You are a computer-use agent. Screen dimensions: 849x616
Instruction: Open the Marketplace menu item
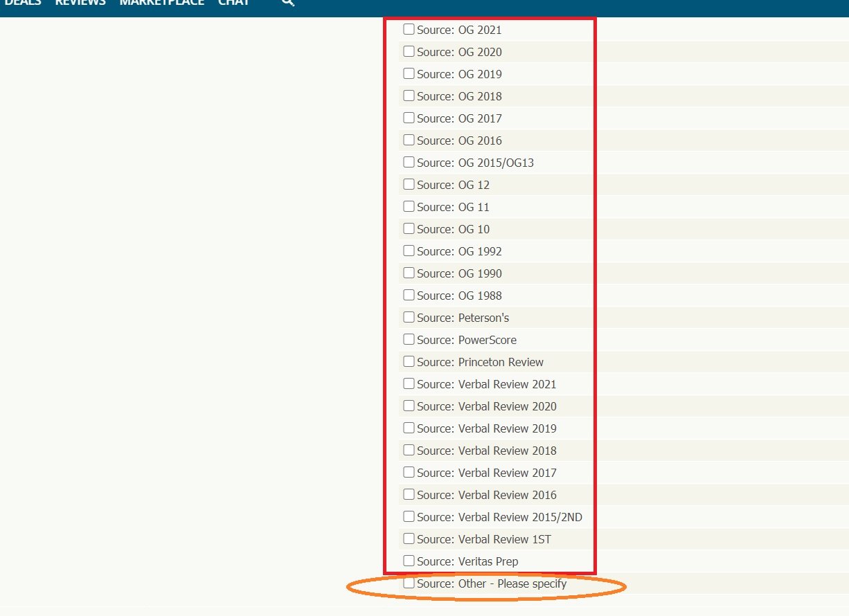click(x=161, y=3)
